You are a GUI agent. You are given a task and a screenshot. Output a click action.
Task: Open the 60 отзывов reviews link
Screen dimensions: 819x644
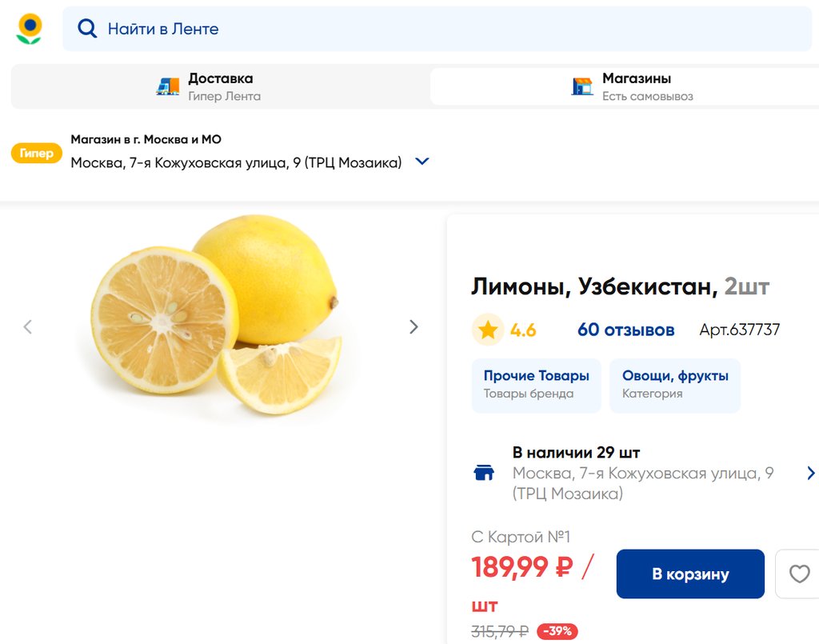pyautogui.click(x=625, y=330)
